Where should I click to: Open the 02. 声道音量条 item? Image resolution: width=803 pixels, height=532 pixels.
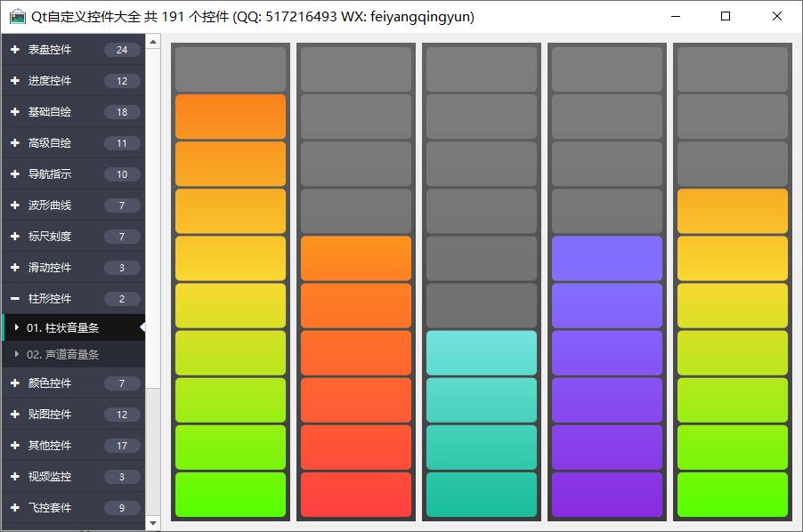tap(62, 354)
